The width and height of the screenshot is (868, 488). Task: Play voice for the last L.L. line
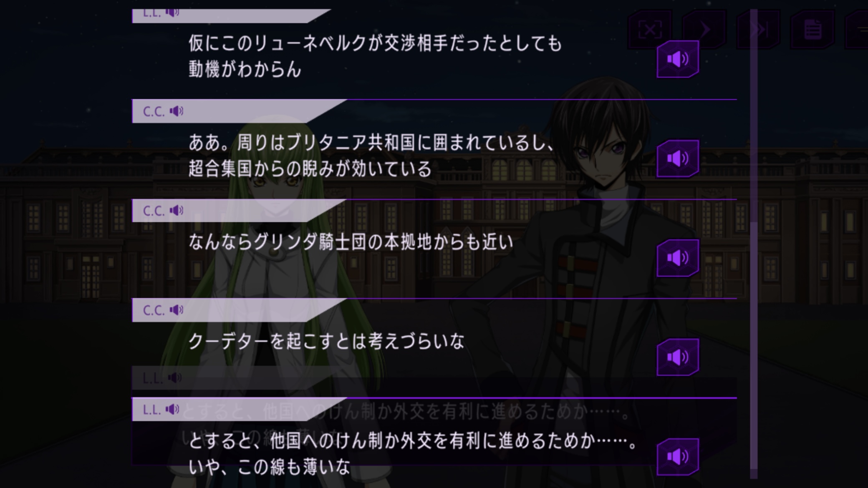coord(678,457)
